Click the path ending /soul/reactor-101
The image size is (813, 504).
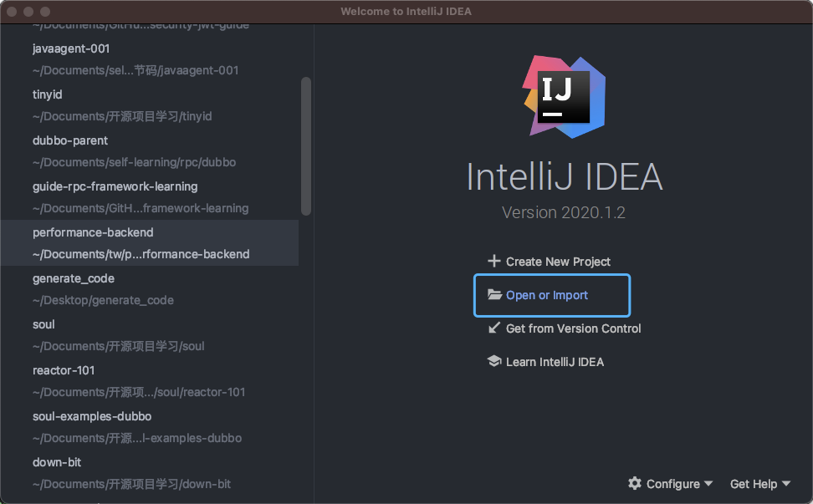139,392
